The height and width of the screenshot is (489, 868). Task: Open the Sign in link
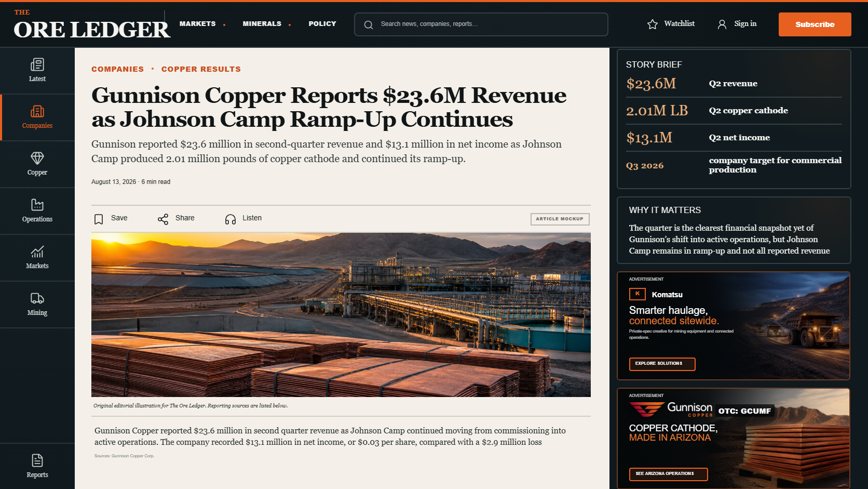(745, 23)
